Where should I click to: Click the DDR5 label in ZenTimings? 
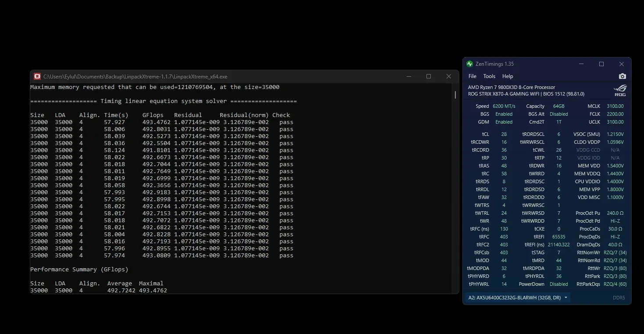tap(619, 298)
